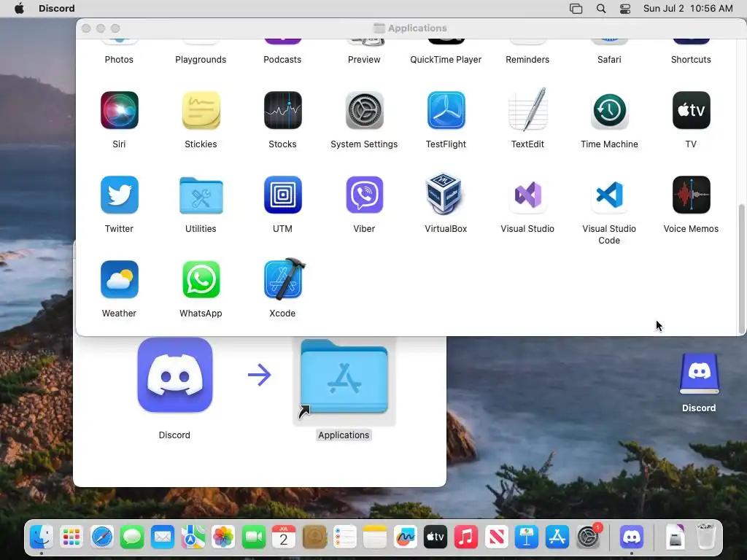Select the Xcode app icon
747x560 pixels.
tap(285, 279)
